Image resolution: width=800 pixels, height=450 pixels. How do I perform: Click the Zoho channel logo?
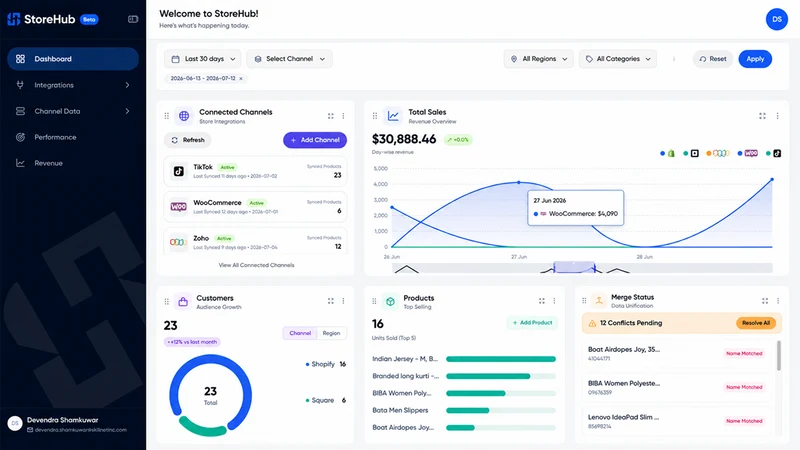click(178, 242)
